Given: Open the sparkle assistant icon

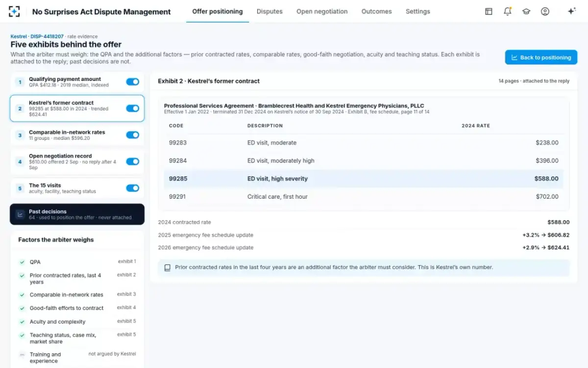Looking at the screenshot, I should click(x=571, y=11).
